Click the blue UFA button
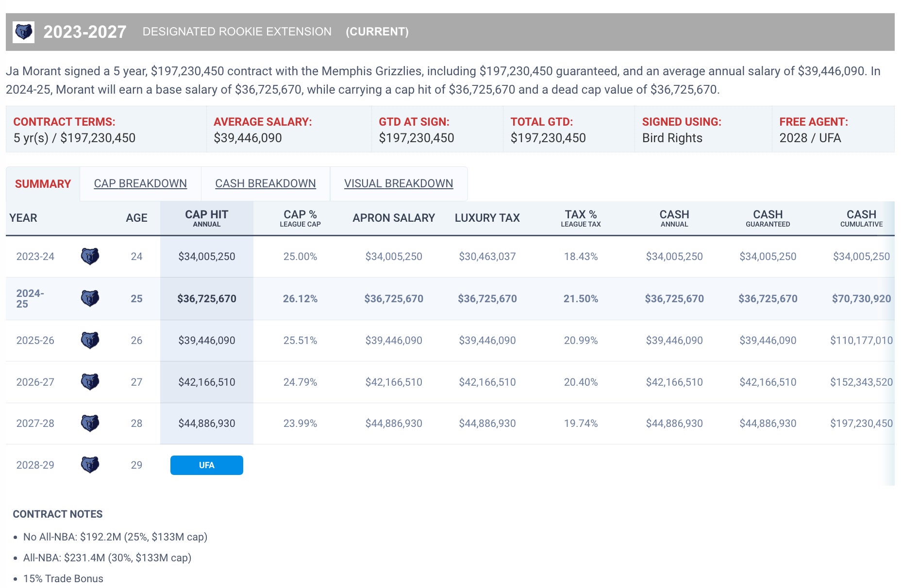 [206, 465]
